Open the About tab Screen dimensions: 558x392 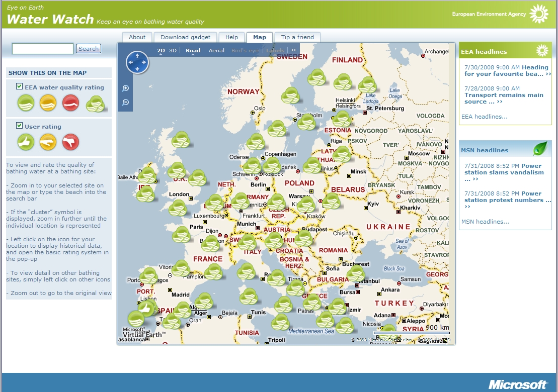tap(137, 37)
